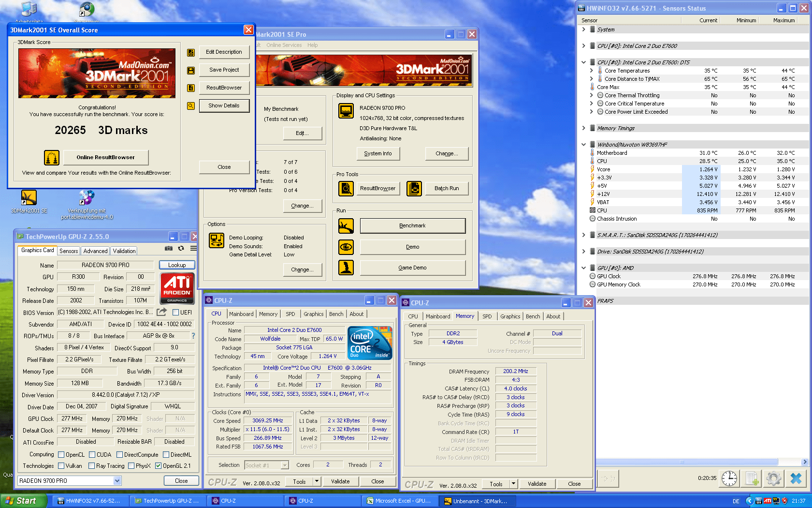Open Tools dropdown arrow in CPU-Z Memory window
This screenshot has width=812, height=508.
tap(514, 484)
